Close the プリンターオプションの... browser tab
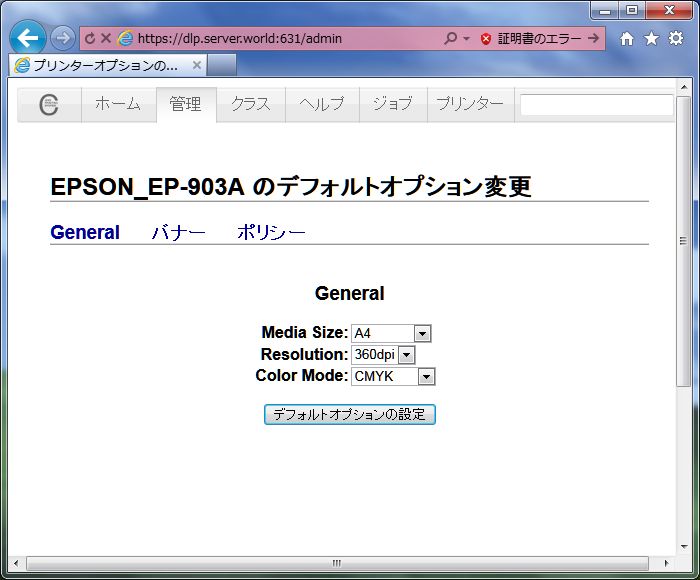 point(196,65)
